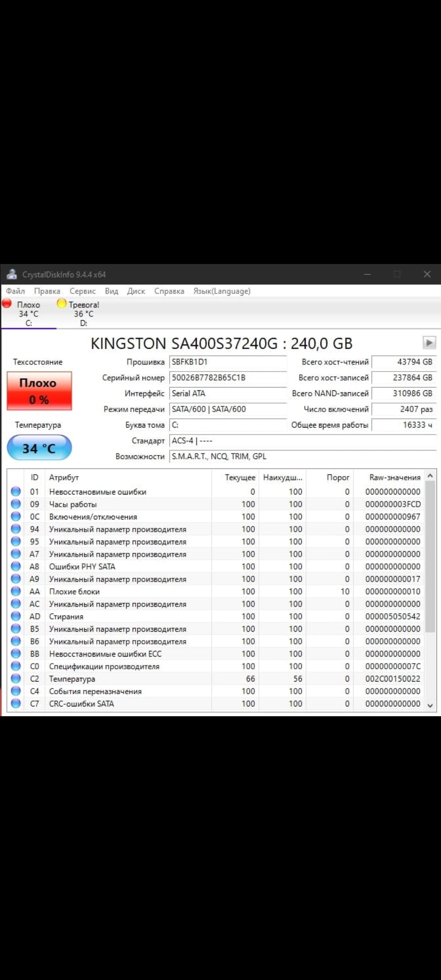Click the transfer mode field SATA/600 | SATA/600

(228, 409)
